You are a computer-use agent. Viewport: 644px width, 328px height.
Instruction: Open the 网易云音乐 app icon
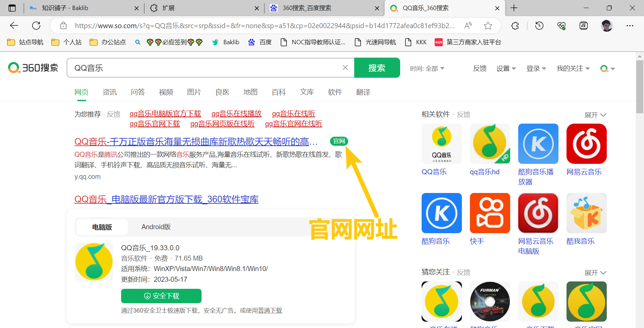pos(587,144)
